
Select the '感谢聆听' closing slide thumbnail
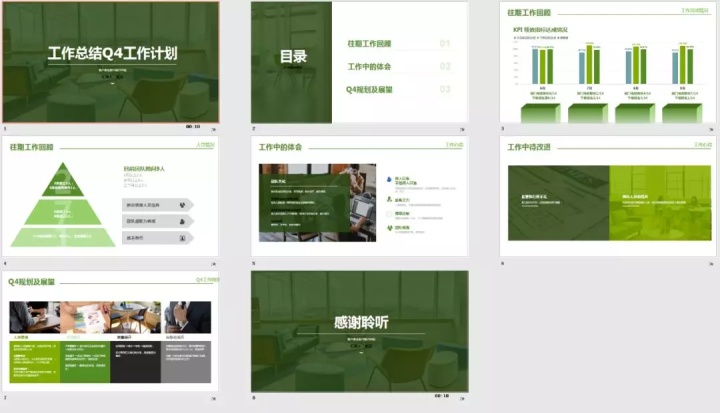click(x=360, y=331)
